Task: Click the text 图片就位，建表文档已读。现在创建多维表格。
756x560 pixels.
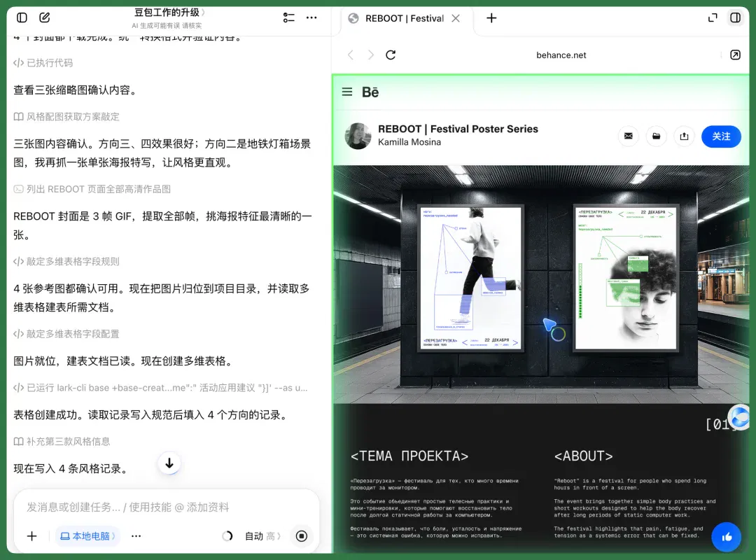Action: coord(125,360)
